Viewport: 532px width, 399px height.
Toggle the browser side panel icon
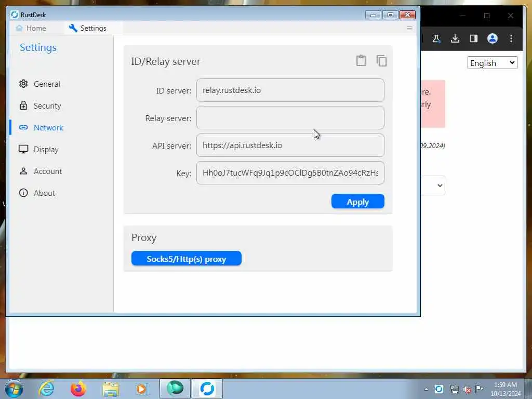point(474,38)
